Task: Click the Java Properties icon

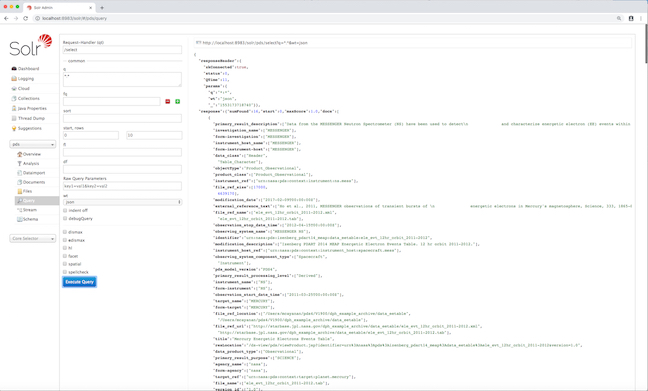Action: tap(14, 108)
